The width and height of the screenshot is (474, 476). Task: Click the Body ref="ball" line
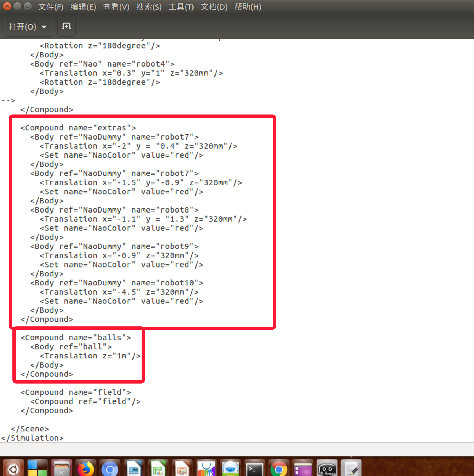[x=71, y=347]
